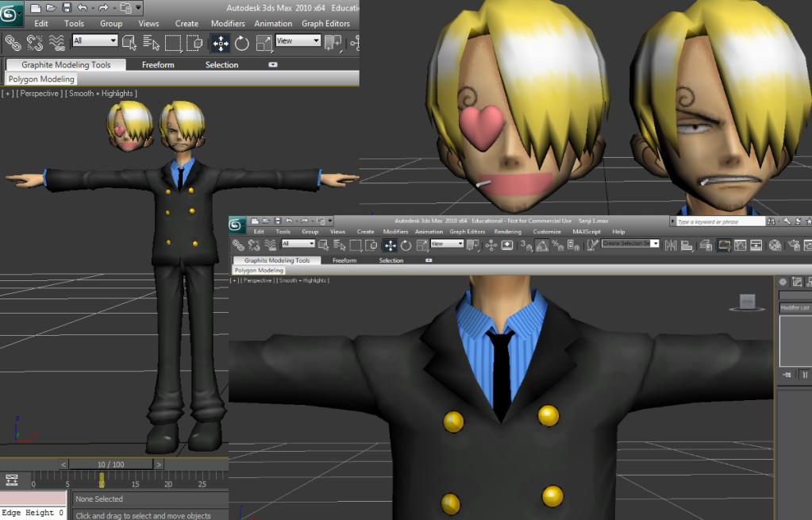This screenshot has width=812, height=520.
Task: Open Modifier List dropdown in lower window
Action: tap(795, 308)
